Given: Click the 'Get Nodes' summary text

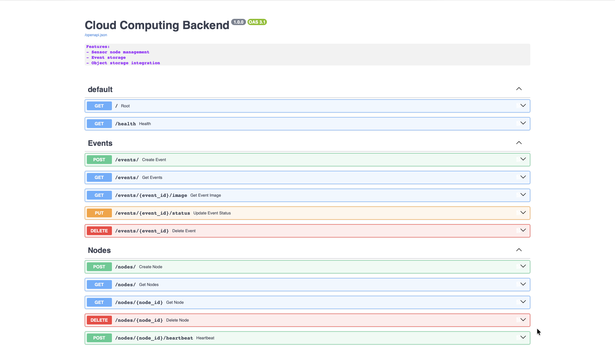Looking at the screenshot, I should pyautogui.click(x=149, y=285).
